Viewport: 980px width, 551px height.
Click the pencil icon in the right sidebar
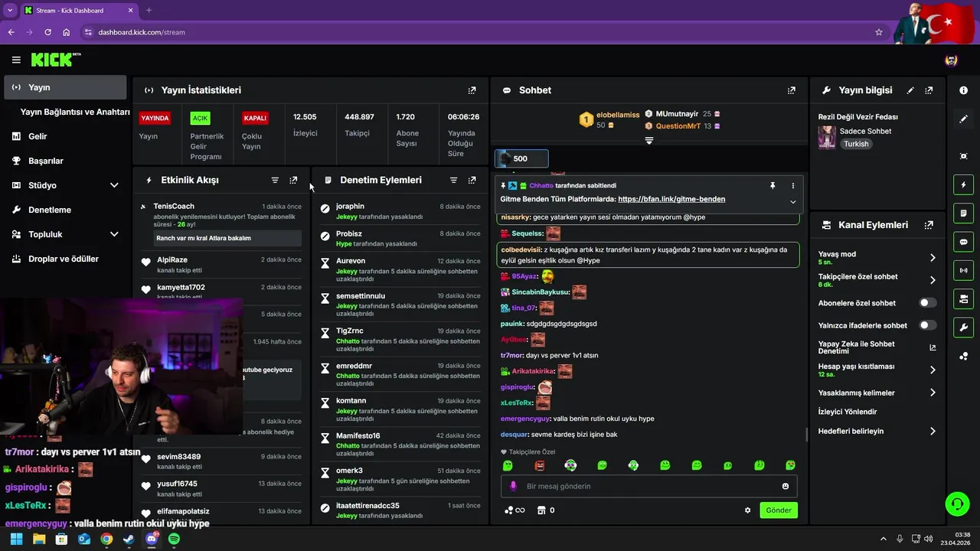(x=963, y=119)
